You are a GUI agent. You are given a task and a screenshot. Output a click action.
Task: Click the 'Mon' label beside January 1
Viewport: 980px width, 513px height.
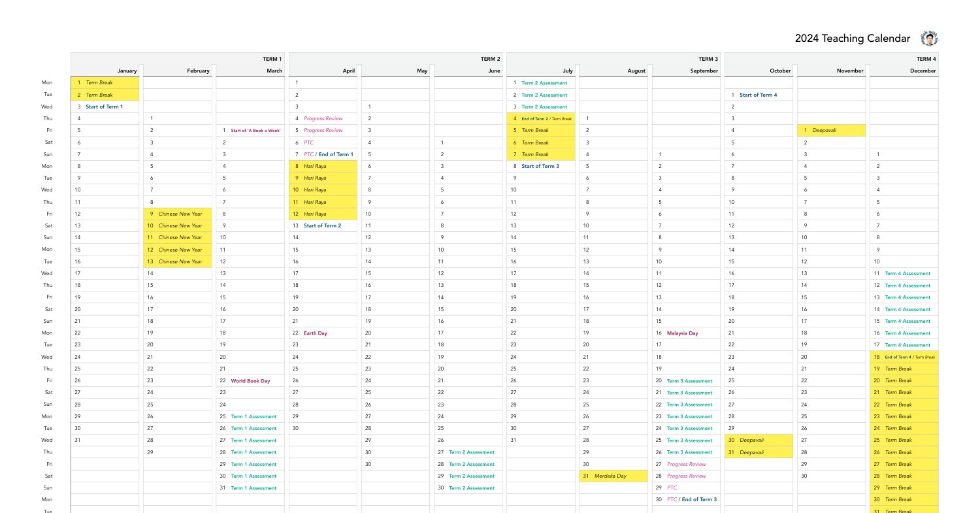[x=47, y=83]
